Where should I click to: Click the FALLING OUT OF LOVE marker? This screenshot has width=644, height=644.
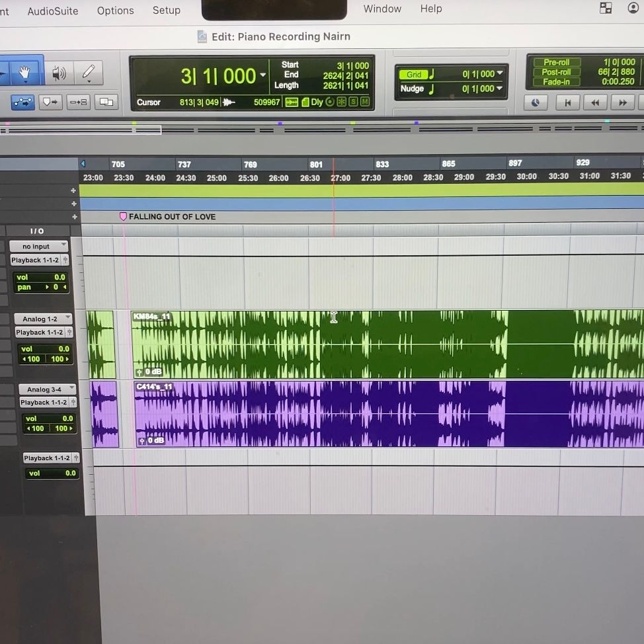[x=123, y=217]
